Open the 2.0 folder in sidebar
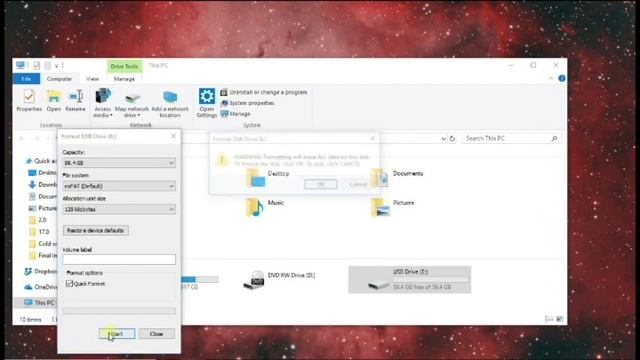The image size is (640, 360). coord(38,220)
